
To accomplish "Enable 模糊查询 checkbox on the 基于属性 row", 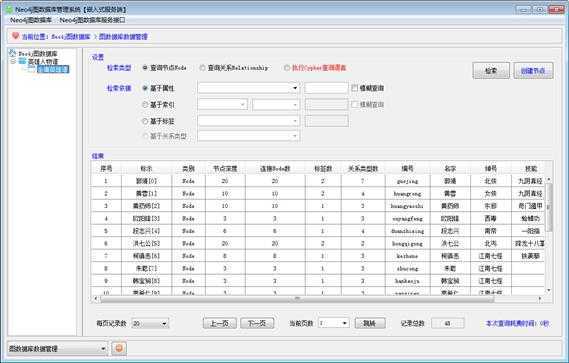I will (355, 88).
